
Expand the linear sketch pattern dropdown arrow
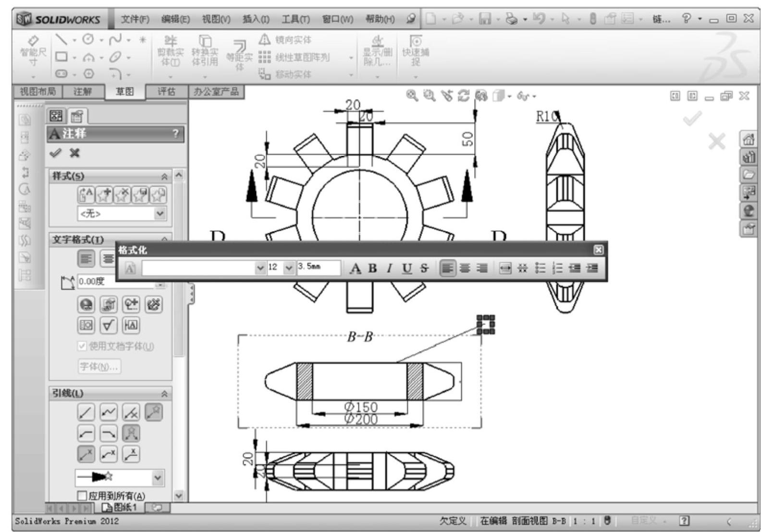click(x=351, y=58)
